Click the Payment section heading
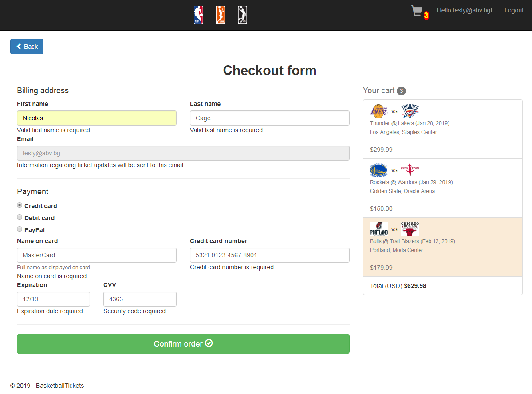 tap(32, 192)
